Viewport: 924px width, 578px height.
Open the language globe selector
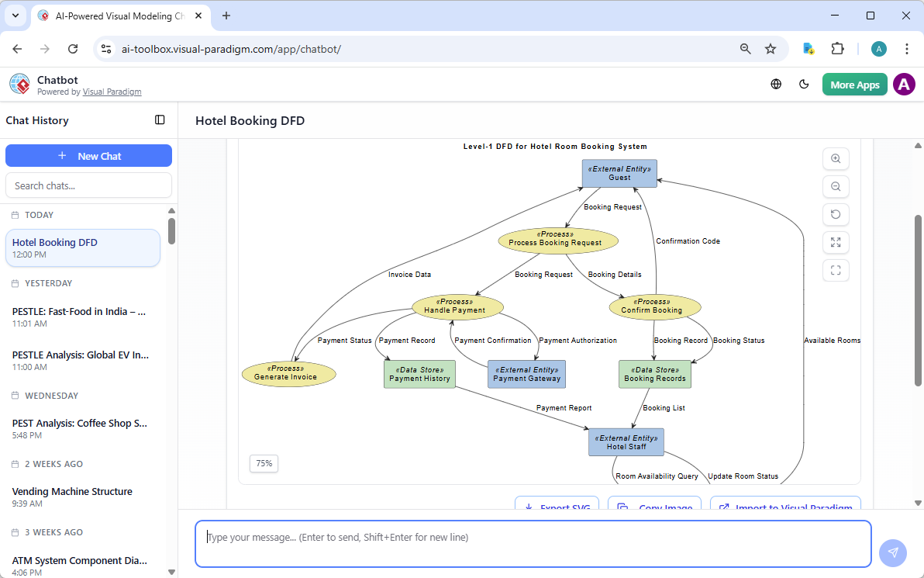click(x=776, y=84)
